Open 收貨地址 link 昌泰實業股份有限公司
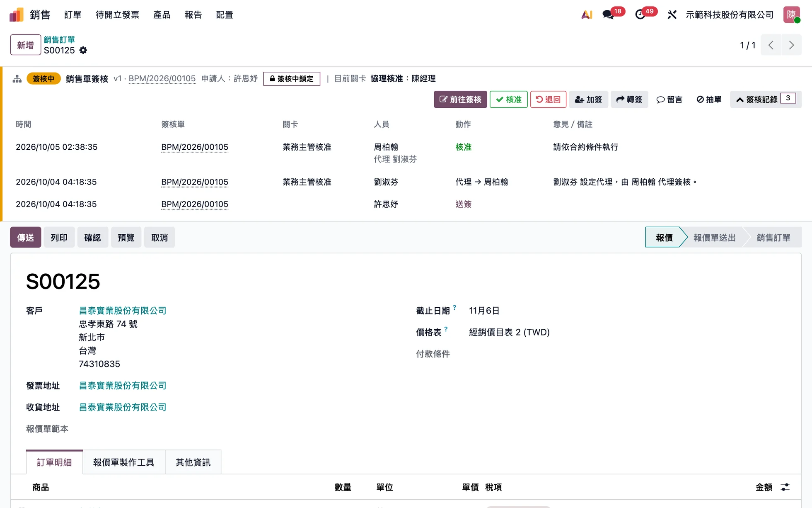Screen dimensions: 812x508 123,407
